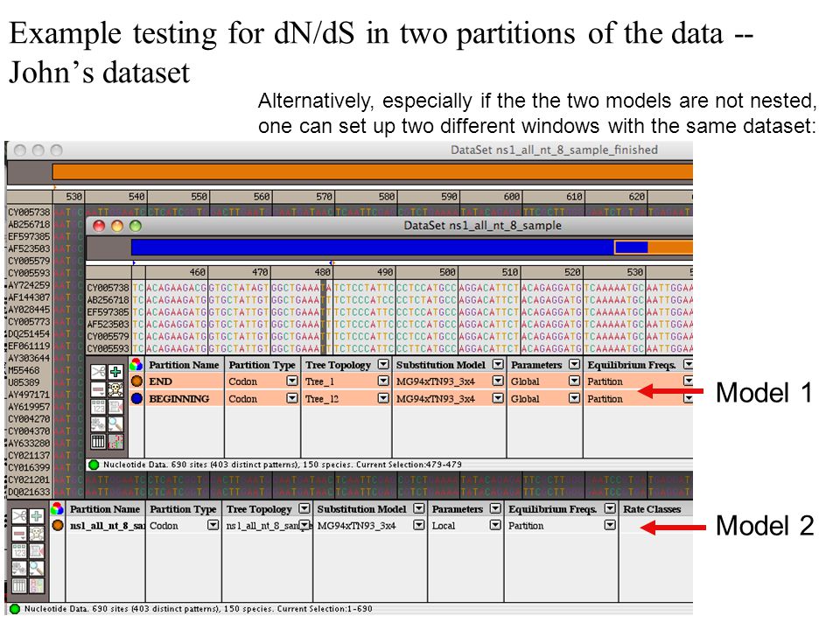Image resolution: width=840 pixels, height=630 pixels.
Task: Click scissors icon in back finished-dataset window
Action: click(x=19, y=516)
